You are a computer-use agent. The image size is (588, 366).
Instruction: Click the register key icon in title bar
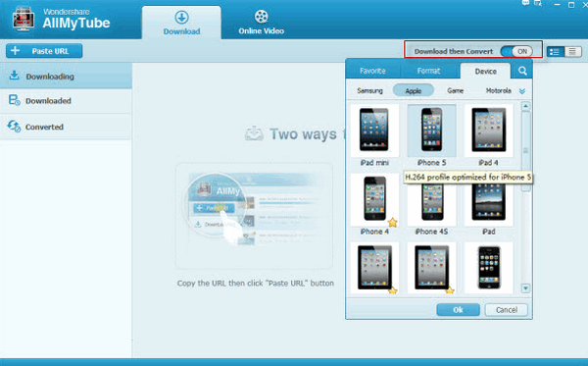click(538, 3)
